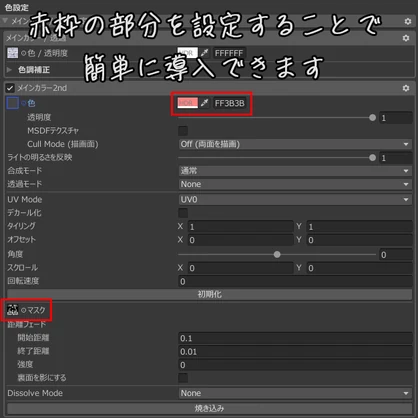The height and width of the screenshot is (418, 418).
Task: Enable the MSDFテクスチャ checkbox
Action: coord(183,131)
